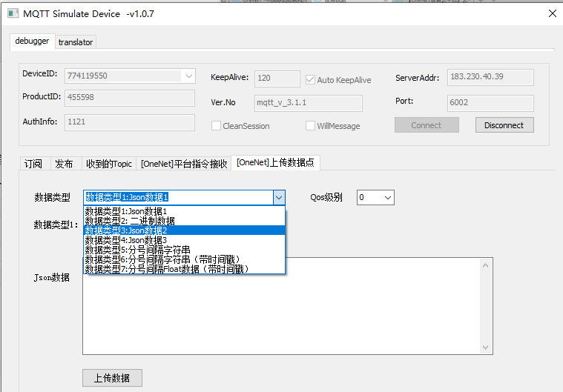The height and width of the screenshot is (392, 563).
Task: Click the DeviceID value 774119550
Action: click(x=88, y=76)
